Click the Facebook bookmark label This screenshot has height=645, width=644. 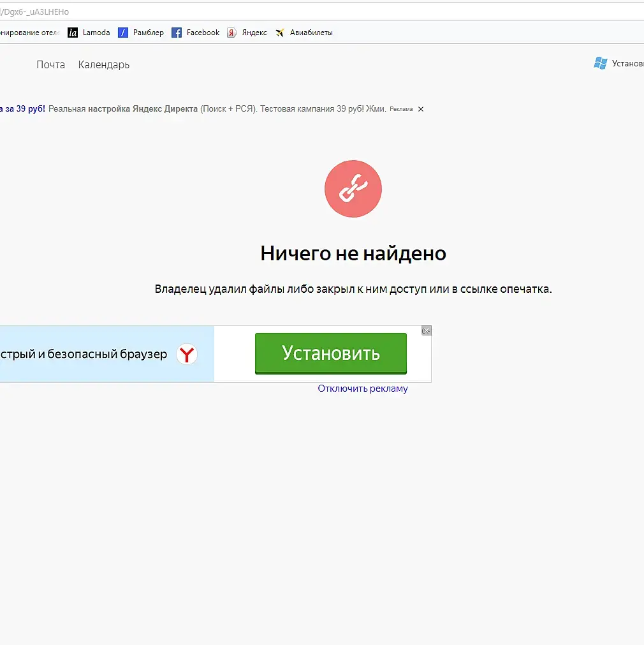tap(203, 33)
